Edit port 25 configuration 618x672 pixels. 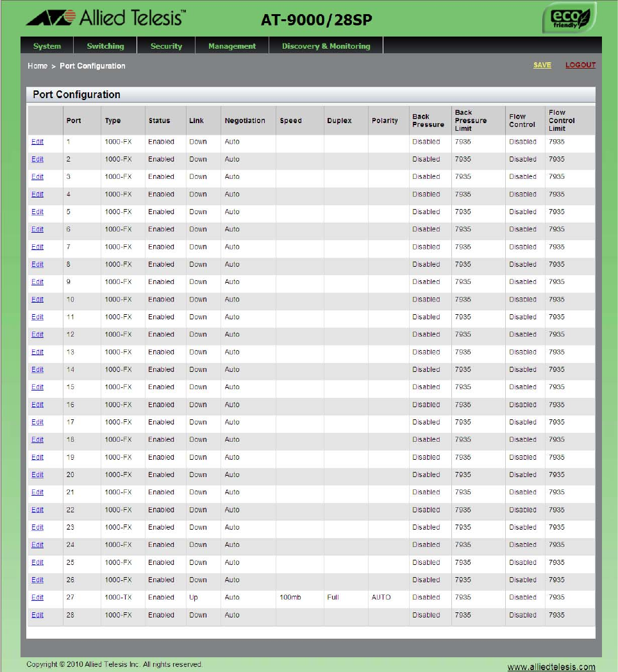pos(37,562)
